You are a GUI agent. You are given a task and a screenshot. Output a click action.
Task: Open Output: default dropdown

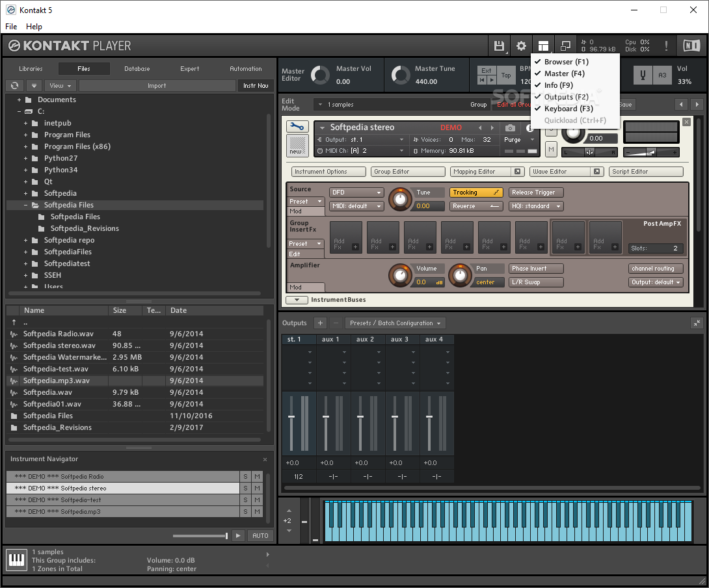click(x=656, y=282)
